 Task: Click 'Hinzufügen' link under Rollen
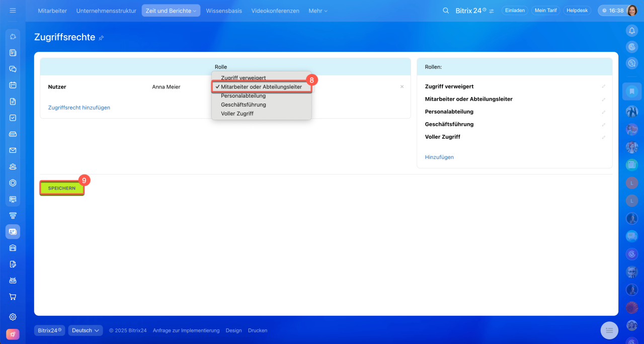pyautogui.click(x=439, y=157)
